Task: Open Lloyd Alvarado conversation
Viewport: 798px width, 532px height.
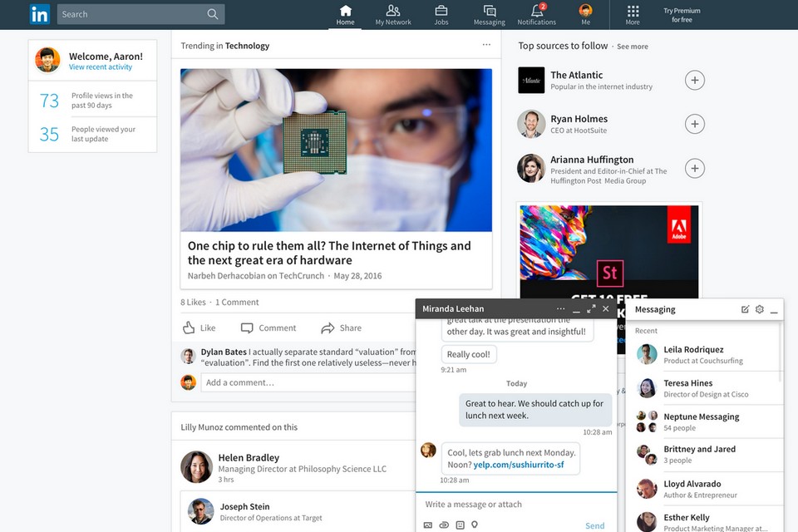Action: (x=706, y=489)
